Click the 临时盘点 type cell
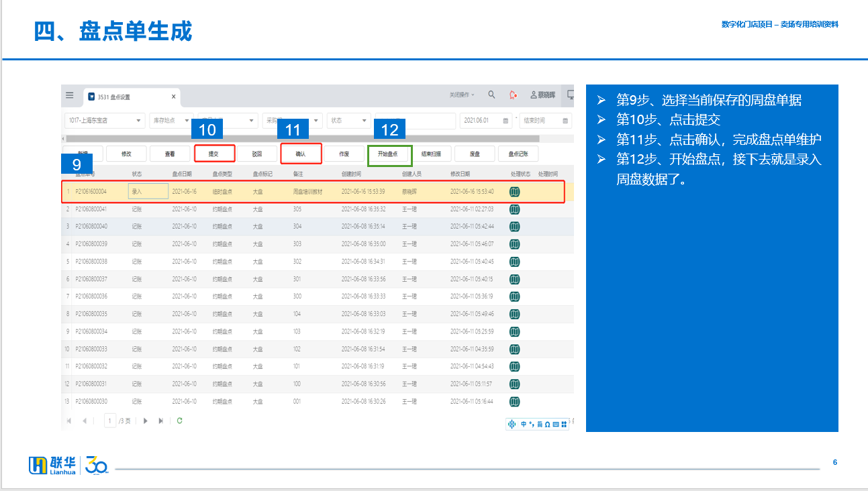 [x=222, y=192]
